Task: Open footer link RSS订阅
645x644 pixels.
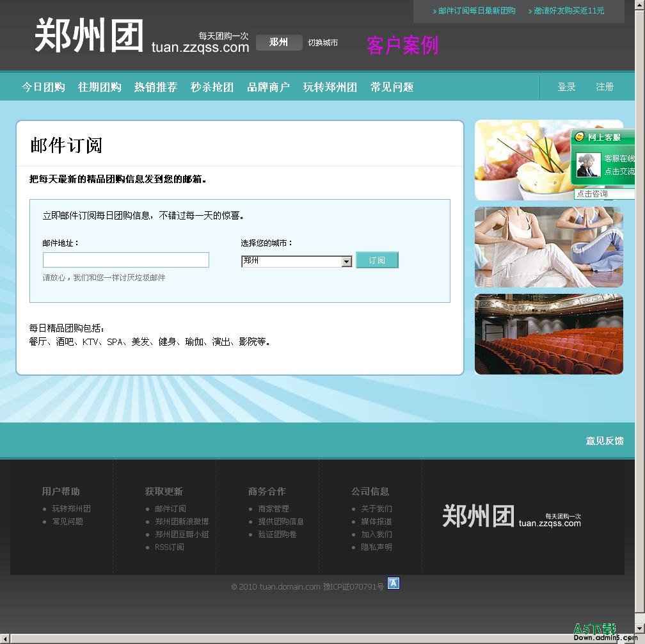Action: coord(170,547)
